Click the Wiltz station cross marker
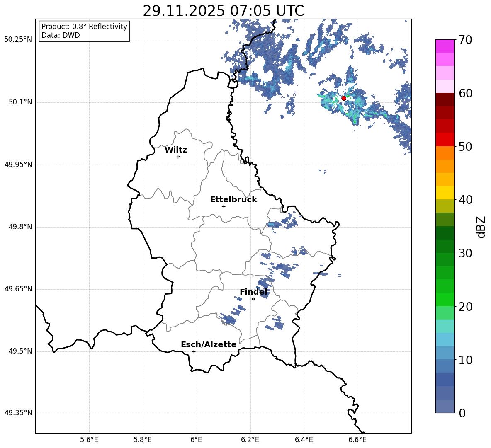 coord(178,157)
